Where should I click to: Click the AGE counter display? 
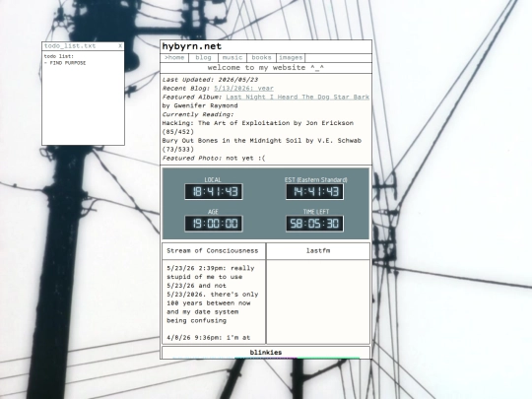tap(214, 224)
